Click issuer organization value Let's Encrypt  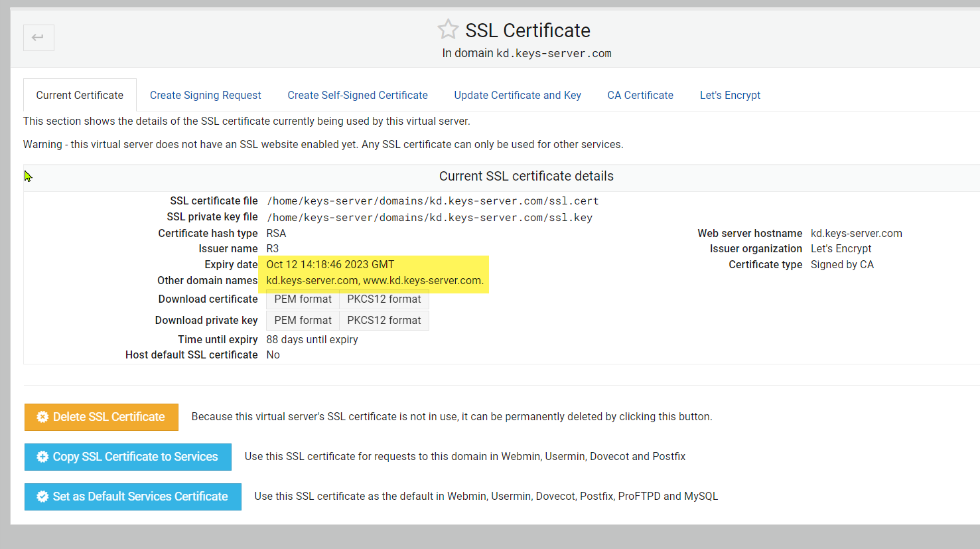click(841, 249)
